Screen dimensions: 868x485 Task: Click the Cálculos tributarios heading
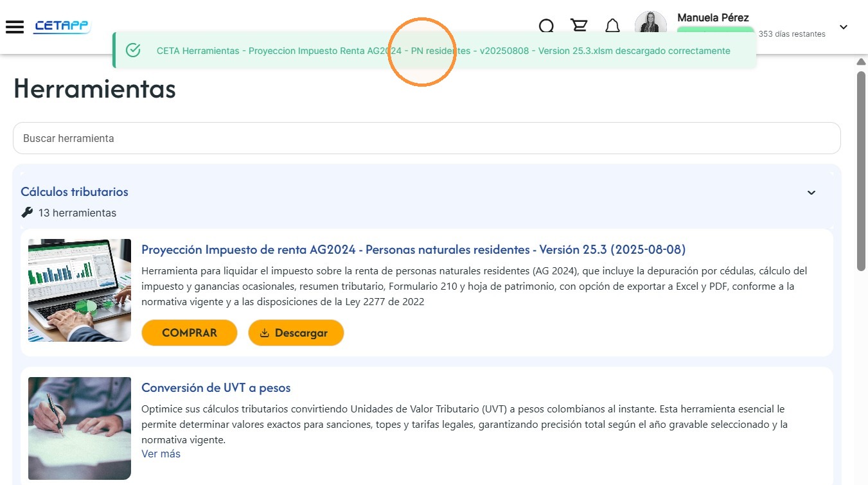coord(75,191)
